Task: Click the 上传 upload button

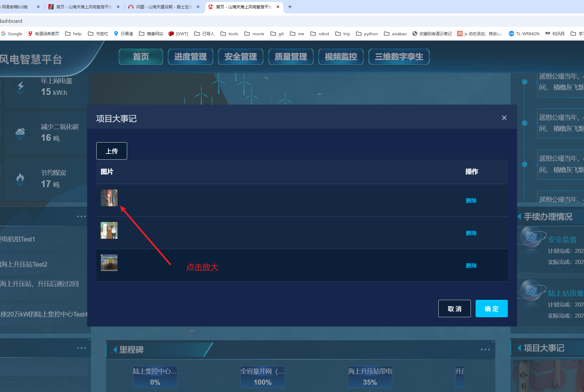Action: click(x=112, y=151)
